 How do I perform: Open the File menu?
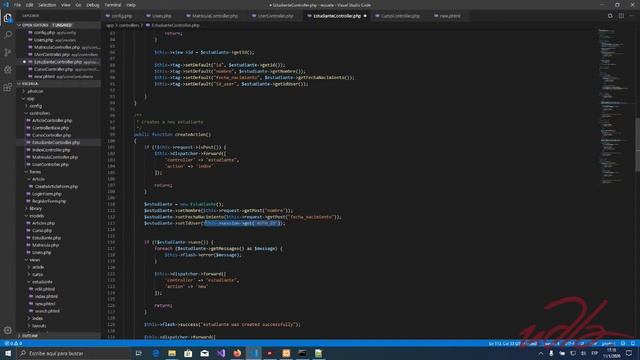[18, 5]
